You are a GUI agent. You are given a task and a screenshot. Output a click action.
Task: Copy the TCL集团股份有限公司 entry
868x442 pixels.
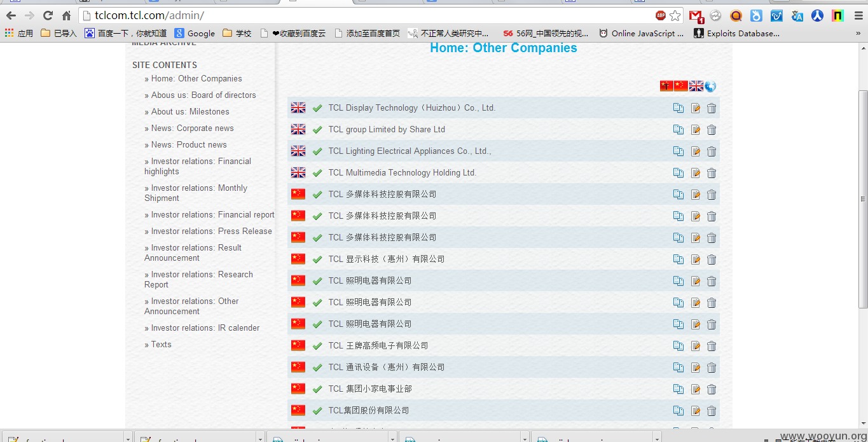[x=679, y=411]
